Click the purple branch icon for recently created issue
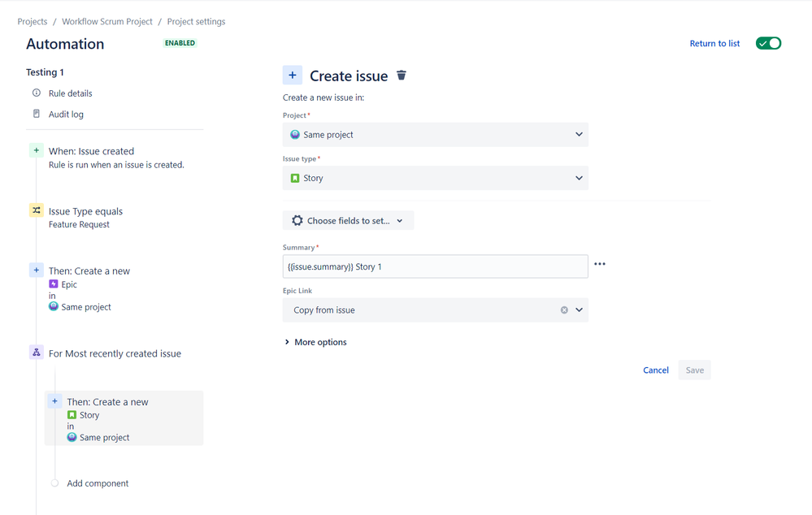Image resolution: width=812 pixels, height=515 pixels. coord(37,353)
